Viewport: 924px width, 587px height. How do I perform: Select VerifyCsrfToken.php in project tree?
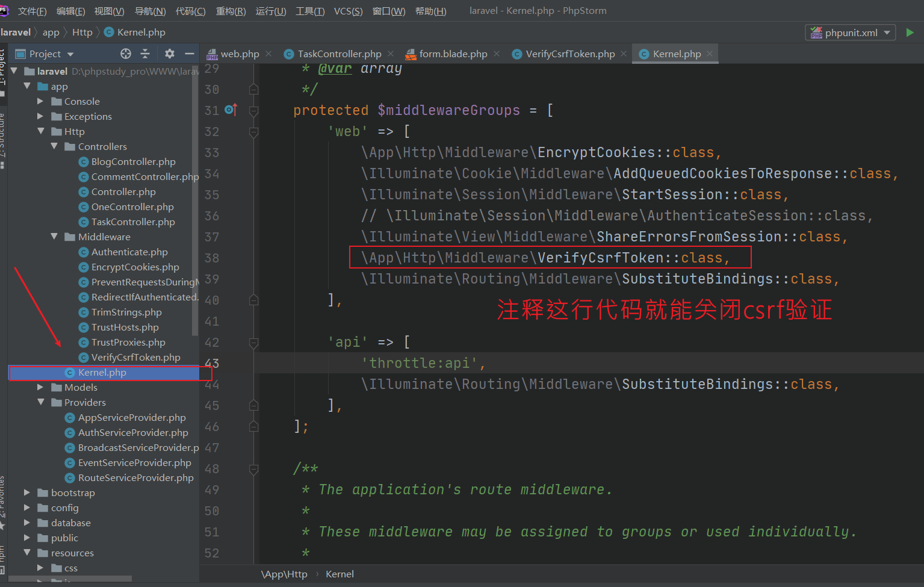pos(130,357)
